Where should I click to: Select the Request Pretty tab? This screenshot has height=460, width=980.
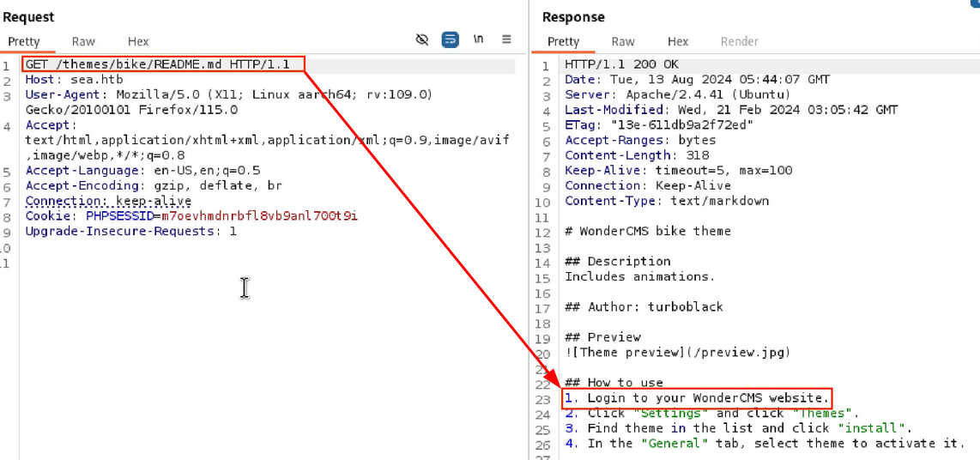24,41
